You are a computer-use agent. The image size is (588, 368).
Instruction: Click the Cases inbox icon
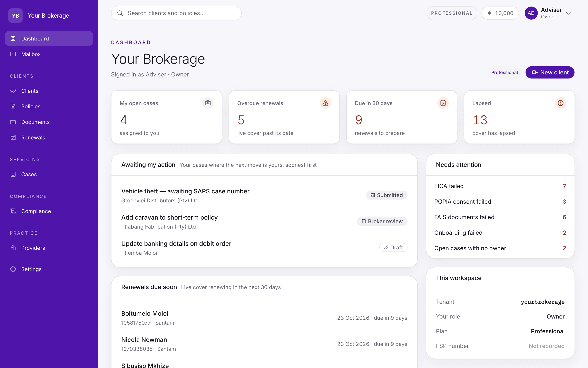[x=13, y=174]
